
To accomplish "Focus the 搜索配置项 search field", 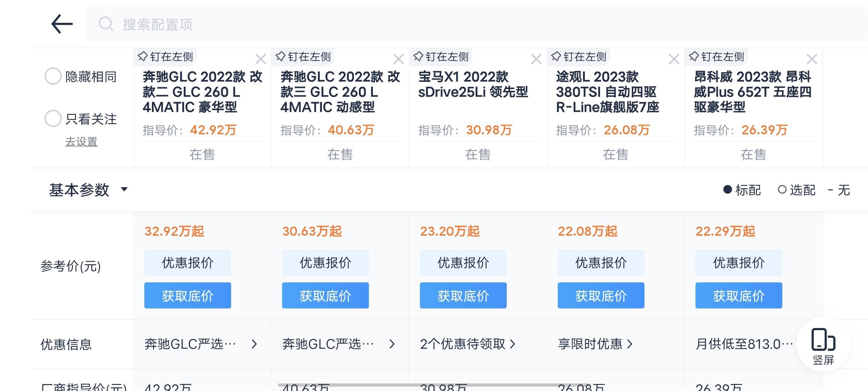I will click(x=477, y=24).
